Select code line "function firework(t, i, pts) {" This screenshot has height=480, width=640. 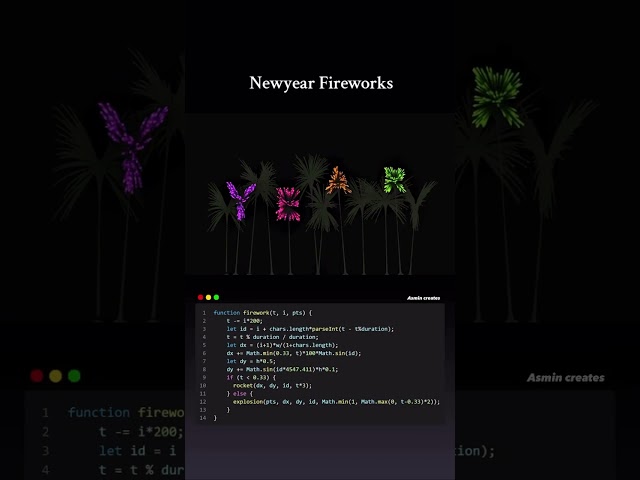point(262,313)
